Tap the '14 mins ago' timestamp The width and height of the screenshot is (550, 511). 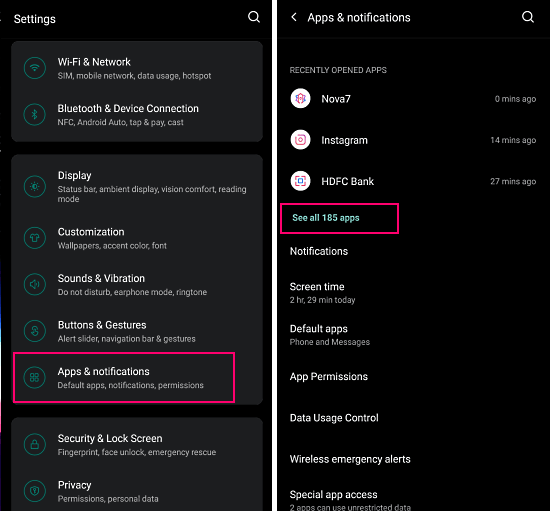513,140
